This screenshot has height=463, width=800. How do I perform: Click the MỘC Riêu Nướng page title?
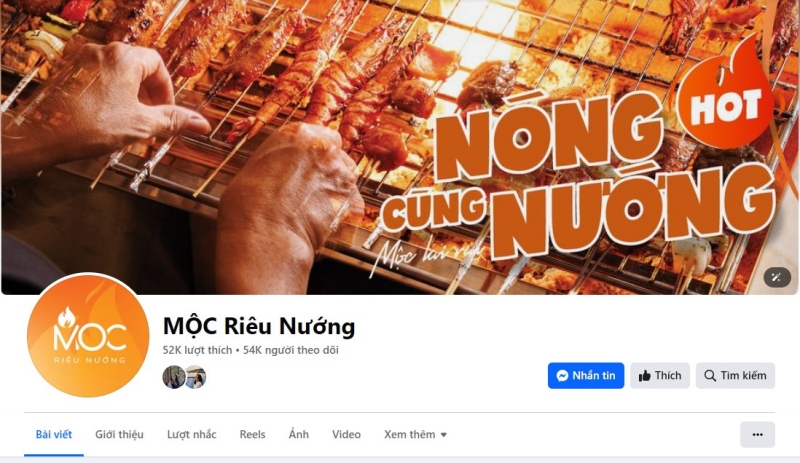click(259, 326)
